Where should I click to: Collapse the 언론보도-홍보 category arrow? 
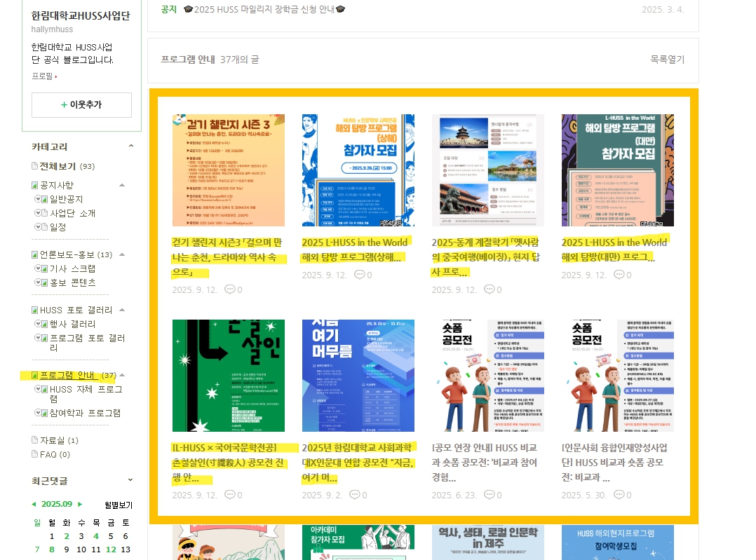(122, 254)
